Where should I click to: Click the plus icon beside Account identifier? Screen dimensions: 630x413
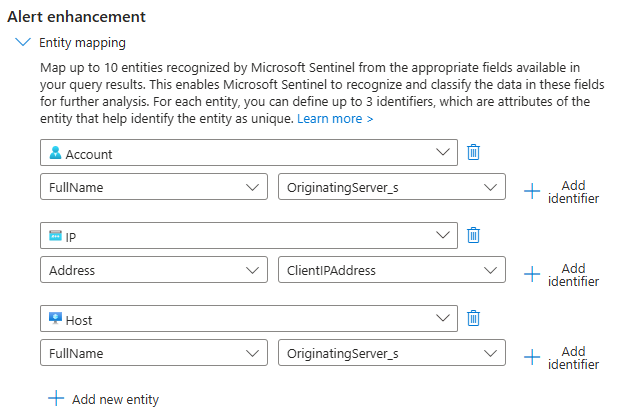pos(532,191)
